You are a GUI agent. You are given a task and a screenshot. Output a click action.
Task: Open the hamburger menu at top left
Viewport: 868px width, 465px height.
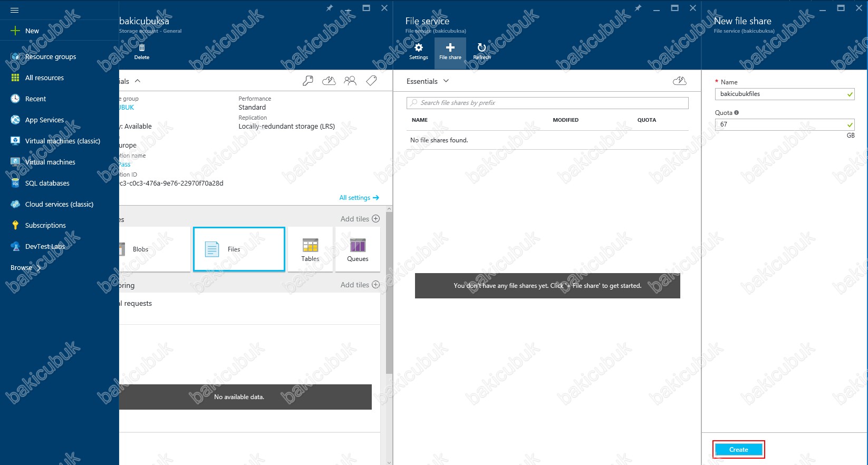[x=14, y=10]
